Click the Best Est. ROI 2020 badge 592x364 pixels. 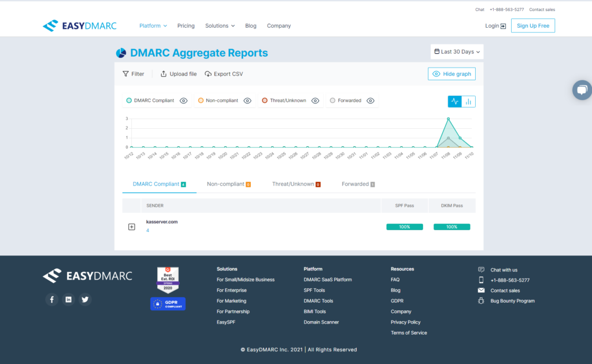click(168, 280)
